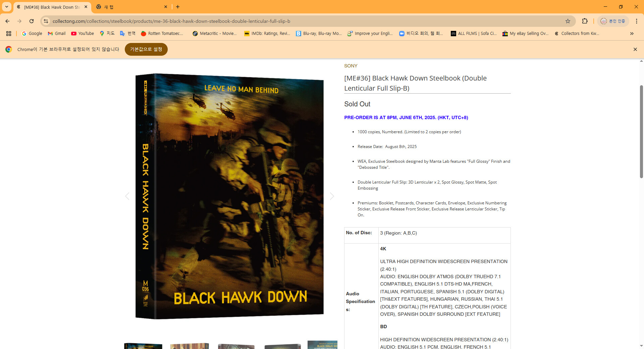This screenshot has width=644, height=349.
Task: Open the ALL FILMS Sofa bookmark
Action: tap(474, 34)
